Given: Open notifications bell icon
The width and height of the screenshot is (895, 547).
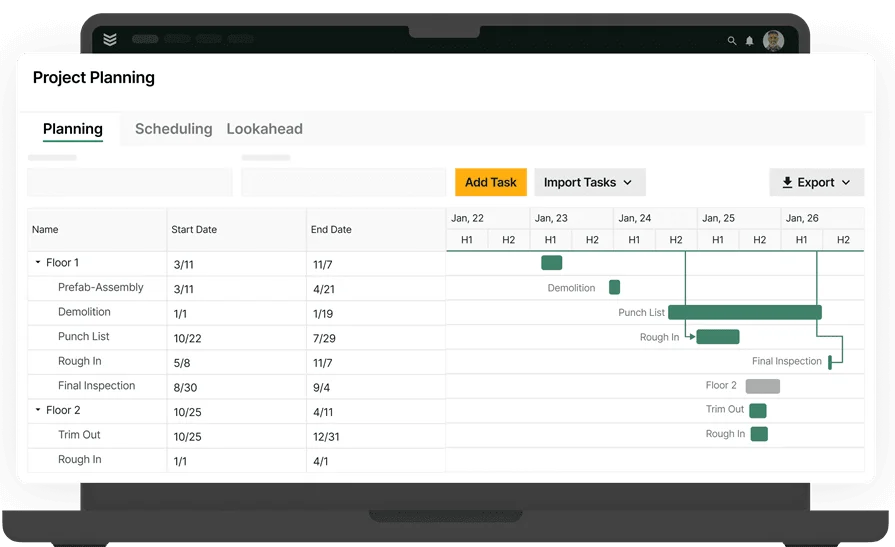Looking at the screenshot, I should click(750, 41).
